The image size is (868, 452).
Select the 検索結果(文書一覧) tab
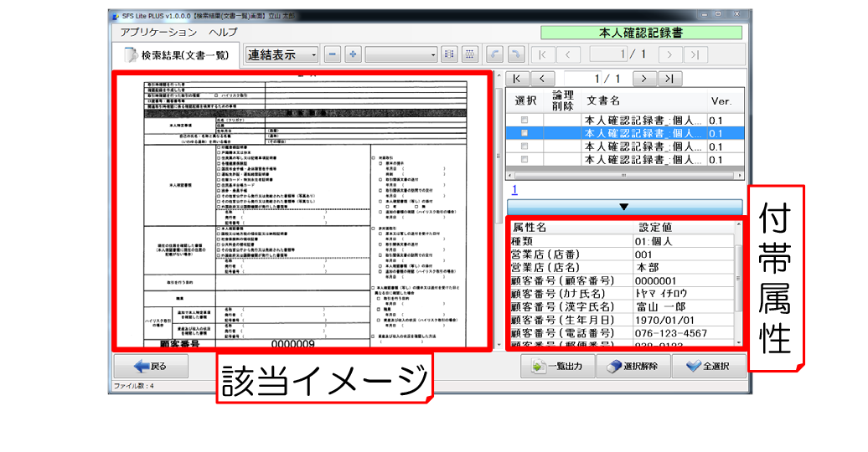click(x=177, y=54)
